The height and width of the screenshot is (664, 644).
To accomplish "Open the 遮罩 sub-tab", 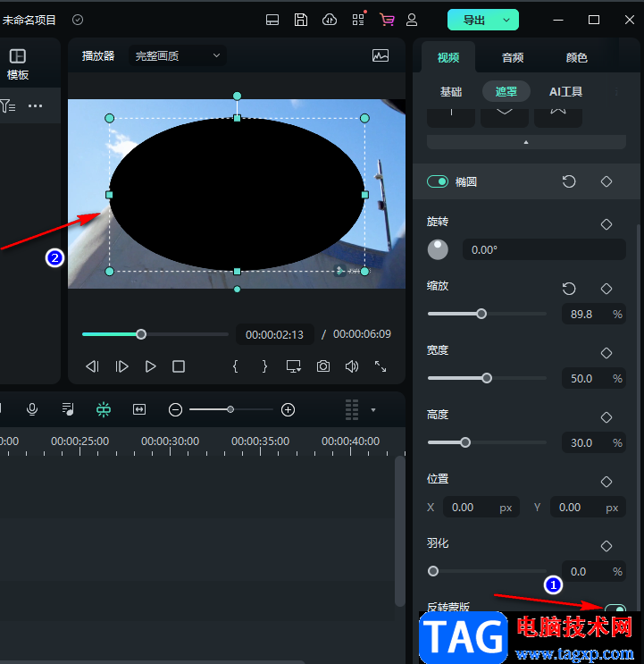I will point(506,91).
